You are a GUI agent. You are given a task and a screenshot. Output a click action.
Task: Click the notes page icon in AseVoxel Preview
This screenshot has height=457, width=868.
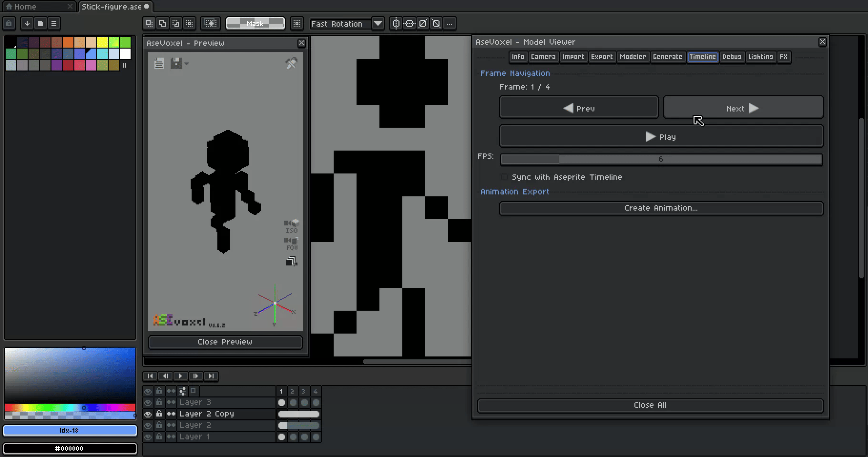[159, 63]
